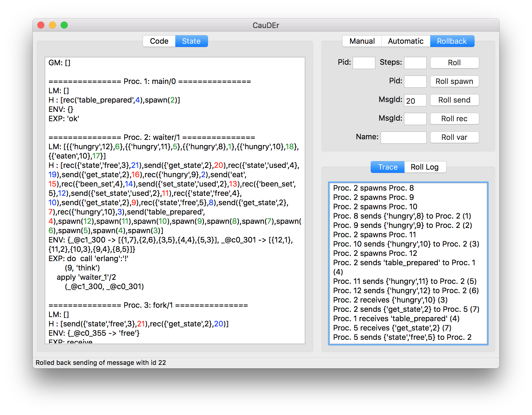Switch to Automatic mode

[x=406, y=41]
